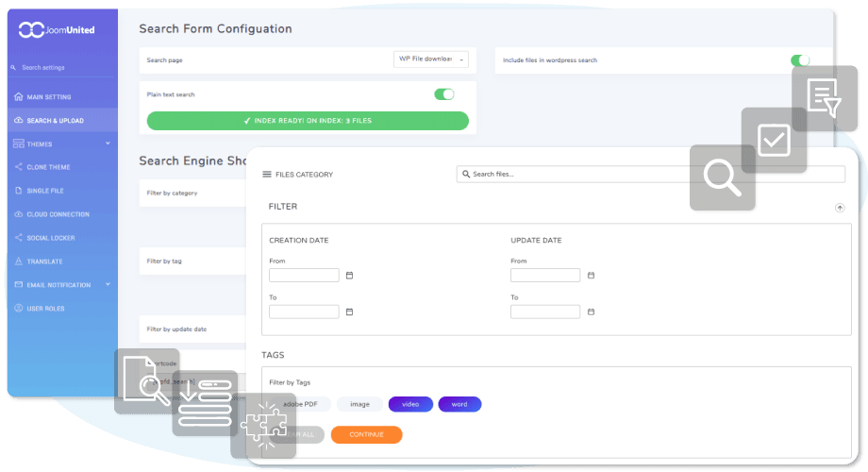This screenshot has width=868, height=472.
Task: Open the Creation Date To calendar icon
Action: (x=349, y=312)
